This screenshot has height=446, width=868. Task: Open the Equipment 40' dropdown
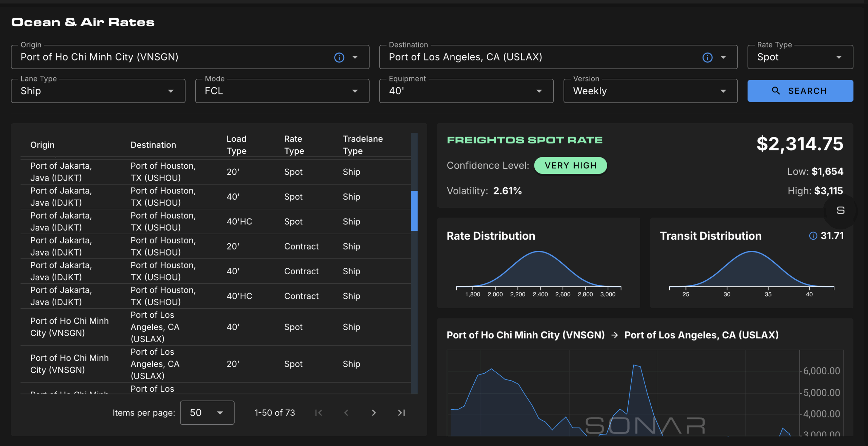pyautogui.click(x=466, y=91)
